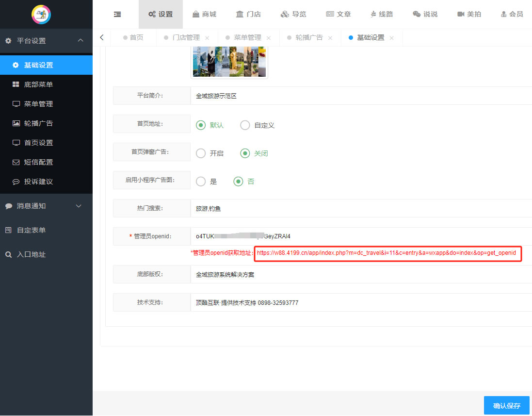Go to 底部菜单 in sidebar
Screen dimensions: 532x416
(x=46, y=84)
